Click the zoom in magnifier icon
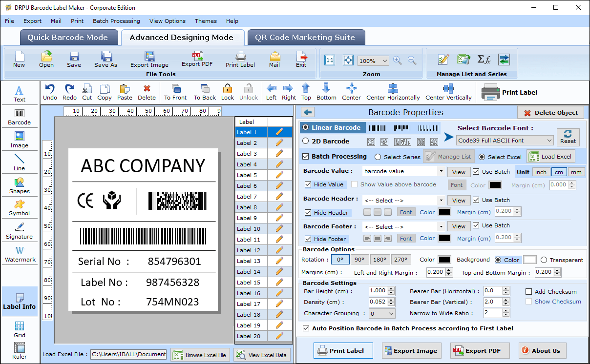Screen dimensions: 590x364 point(398,61)
